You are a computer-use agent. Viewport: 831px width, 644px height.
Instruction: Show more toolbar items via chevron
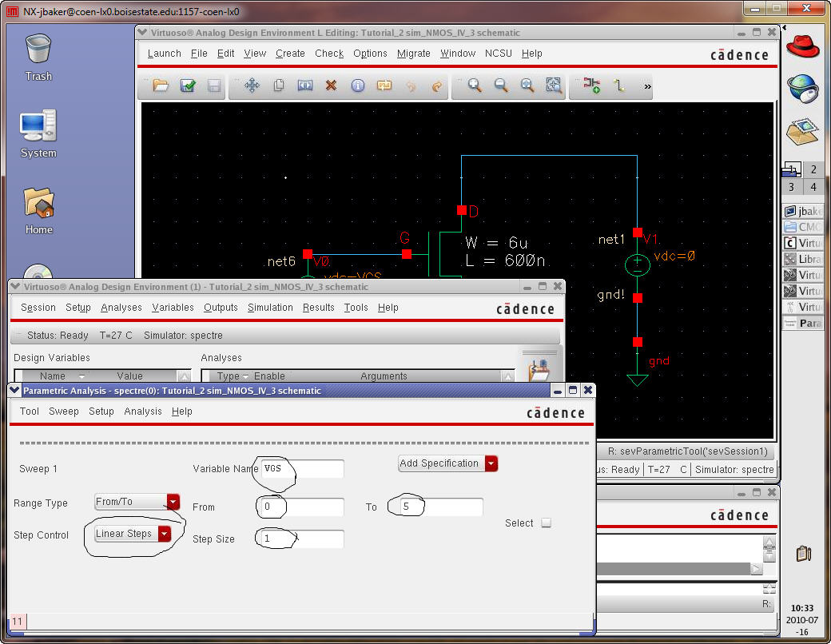click(646, 86)
